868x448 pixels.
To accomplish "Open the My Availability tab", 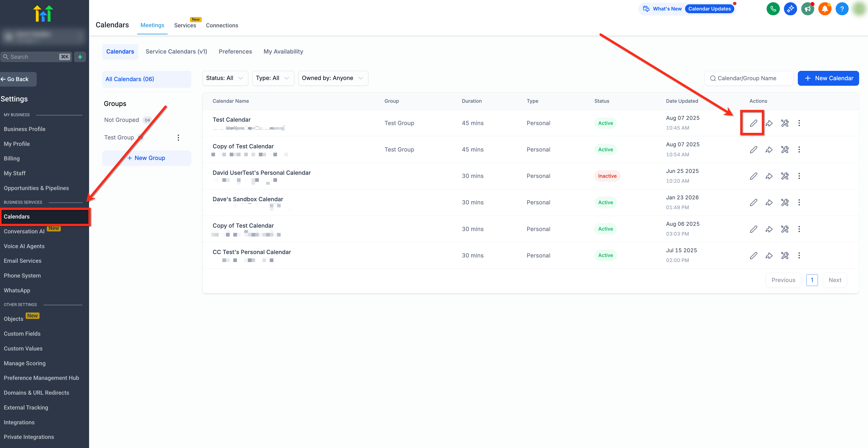I will click(283, 51).
